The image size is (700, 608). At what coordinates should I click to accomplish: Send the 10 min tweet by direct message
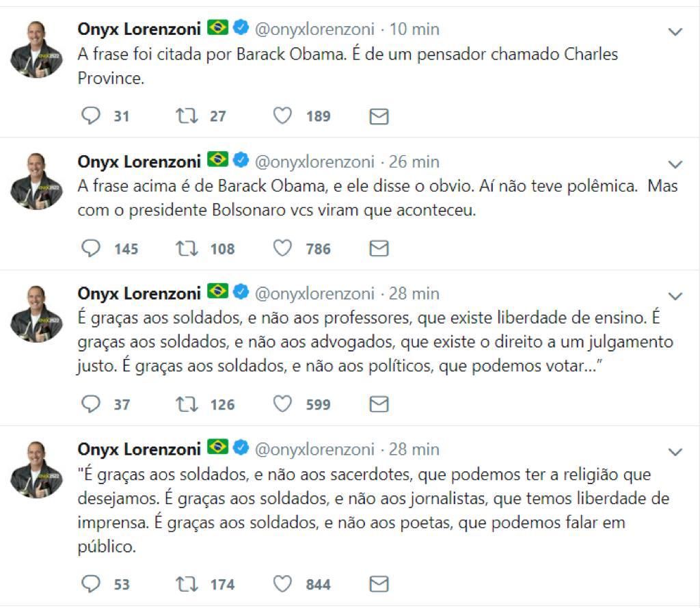point(379,117)
